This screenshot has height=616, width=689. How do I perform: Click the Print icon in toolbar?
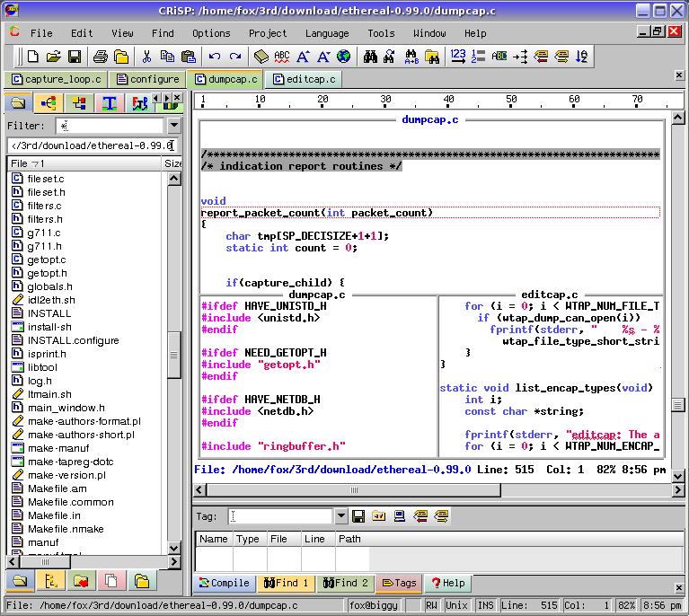[101, 57]
